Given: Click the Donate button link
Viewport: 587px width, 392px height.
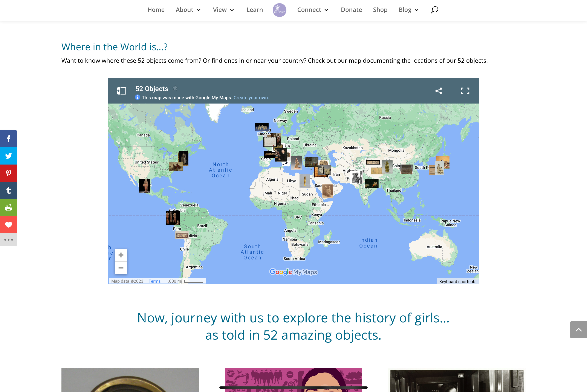Looking at the screenshot, I should [351, 10].
